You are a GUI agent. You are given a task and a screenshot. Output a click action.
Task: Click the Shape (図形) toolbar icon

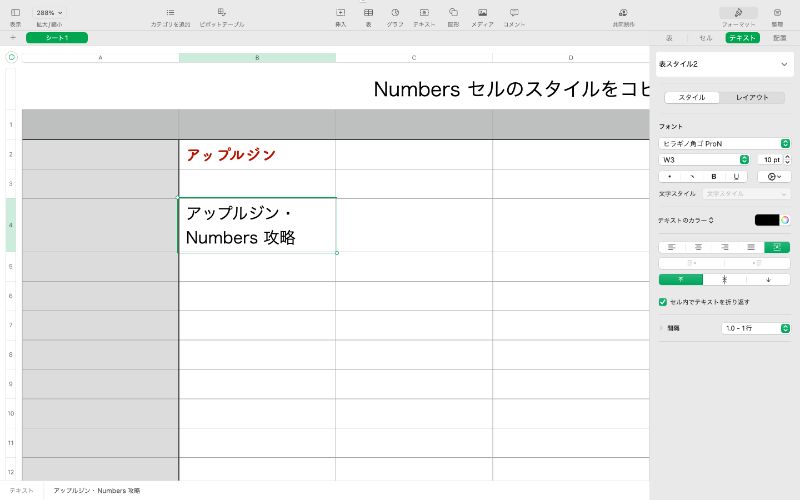coord(453,12)
